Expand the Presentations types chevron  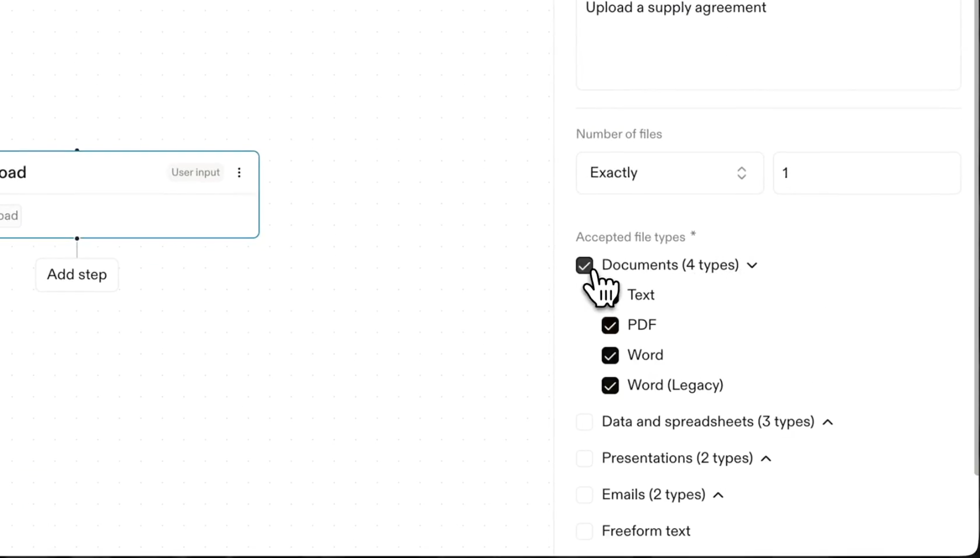click(766, 459)
